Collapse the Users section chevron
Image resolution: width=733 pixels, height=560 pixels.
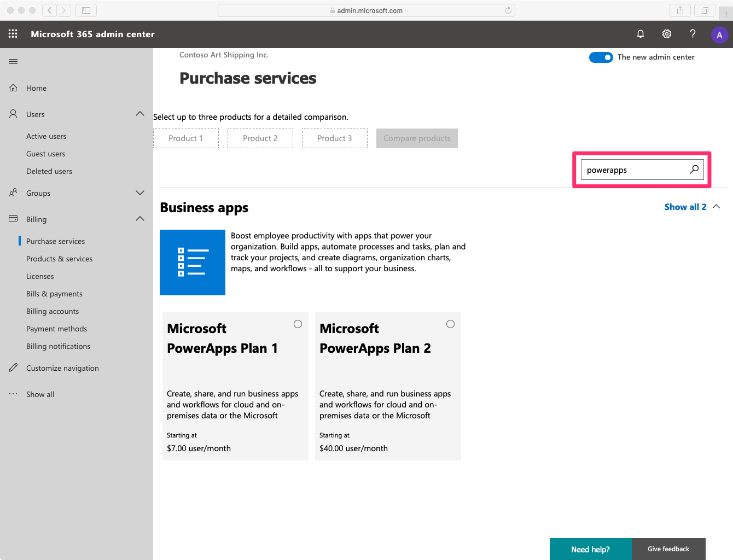pos(140,114)
